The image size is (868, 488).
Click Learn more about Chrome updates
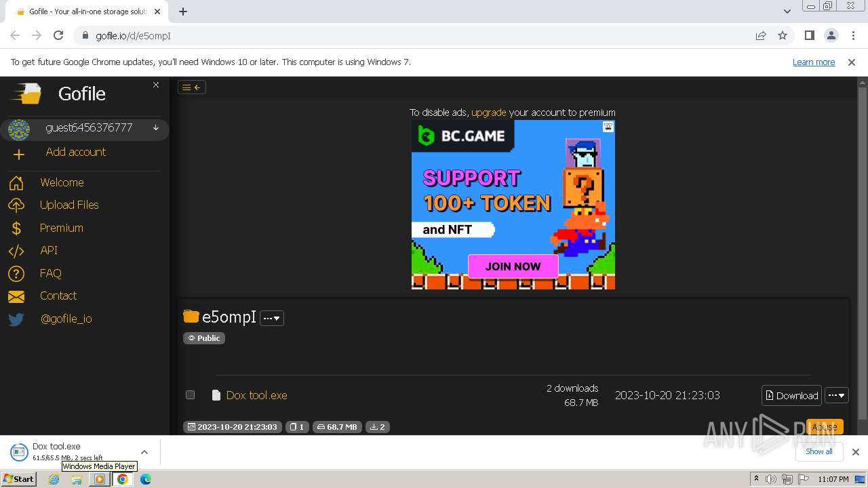click(x=814, y=62)
